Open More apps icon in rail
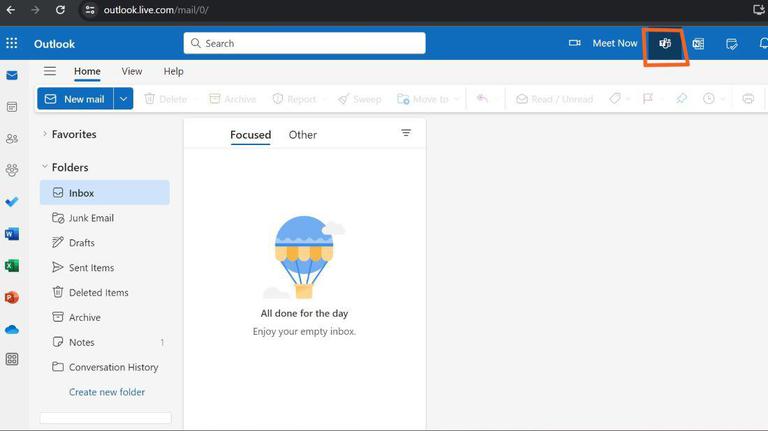This screenshot has width=768, height=431. pos(12,359)
